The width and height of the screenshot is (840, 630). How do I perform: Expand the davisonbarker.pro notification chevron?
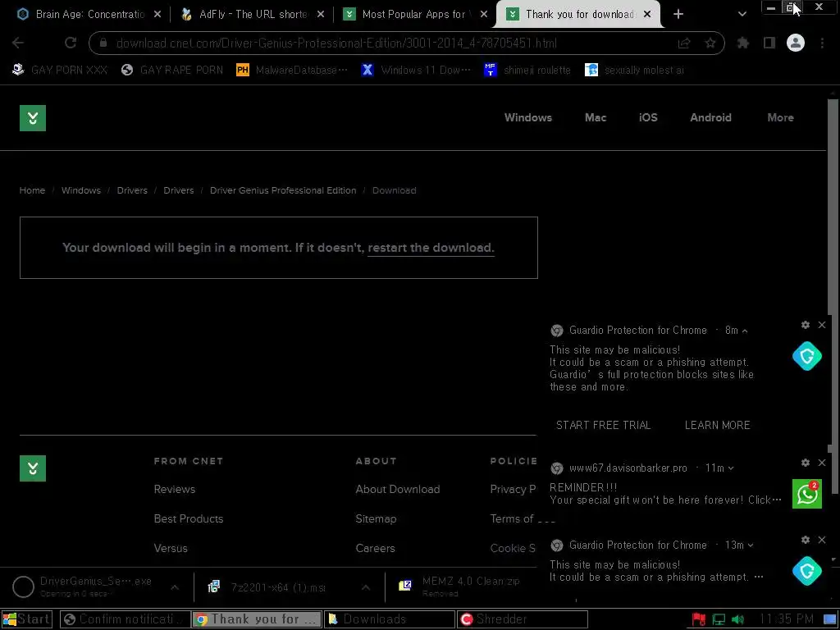[731, 468]
